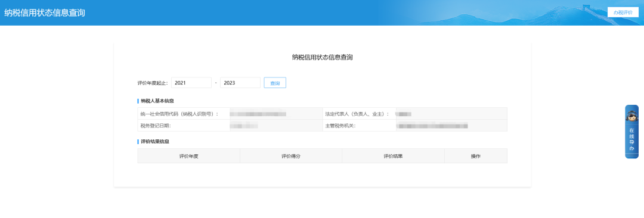Focus the start year field showing 2021
This screenshot has height=218, width=644.
click(x=191, y=83)
